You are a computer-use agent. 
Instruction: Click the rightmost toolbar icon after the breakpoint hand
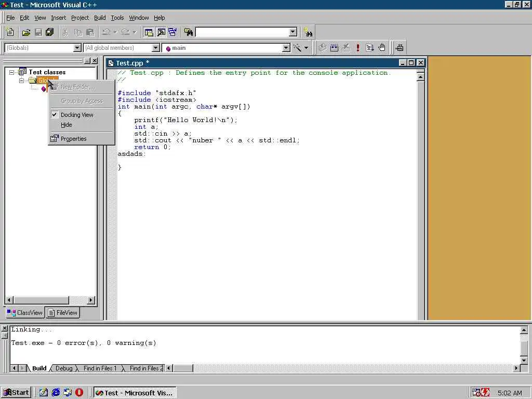(400, 48)
